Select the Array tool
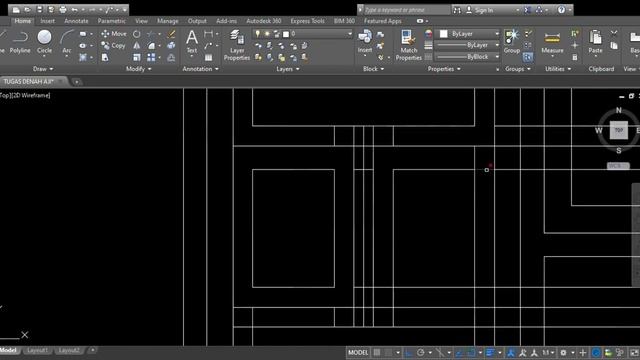The width and height of the screenshot is (640, 360). point(151,57)
